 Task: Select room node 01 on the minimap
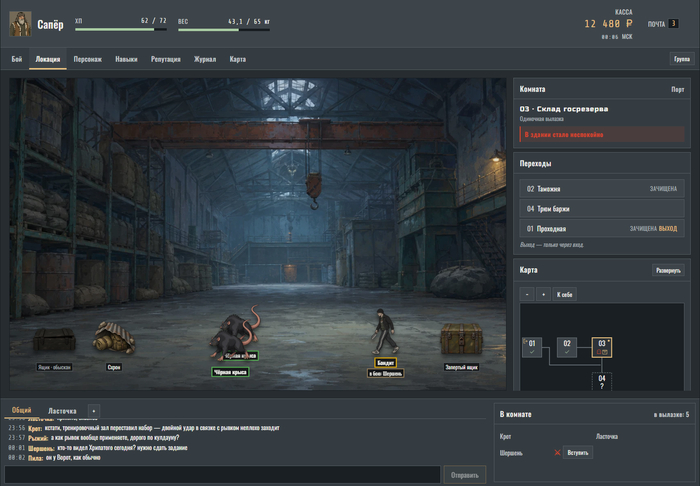coord(532,347)
